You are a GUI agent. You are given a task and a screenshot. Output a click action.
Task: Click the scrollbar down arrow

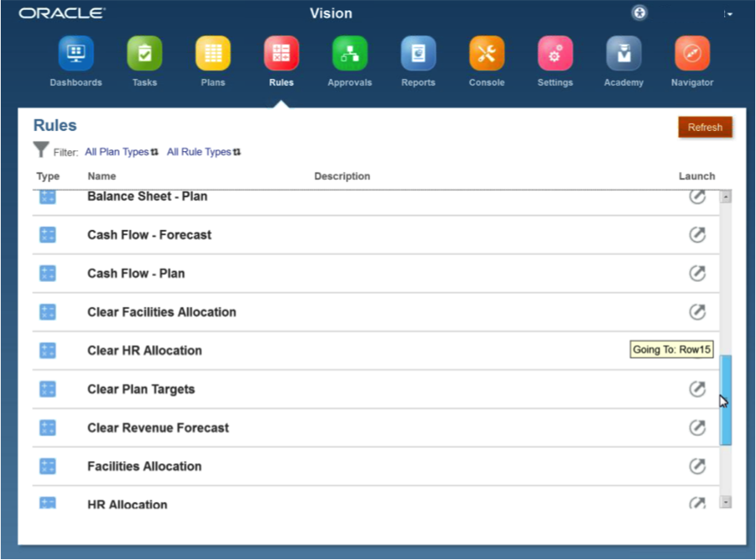726,502
